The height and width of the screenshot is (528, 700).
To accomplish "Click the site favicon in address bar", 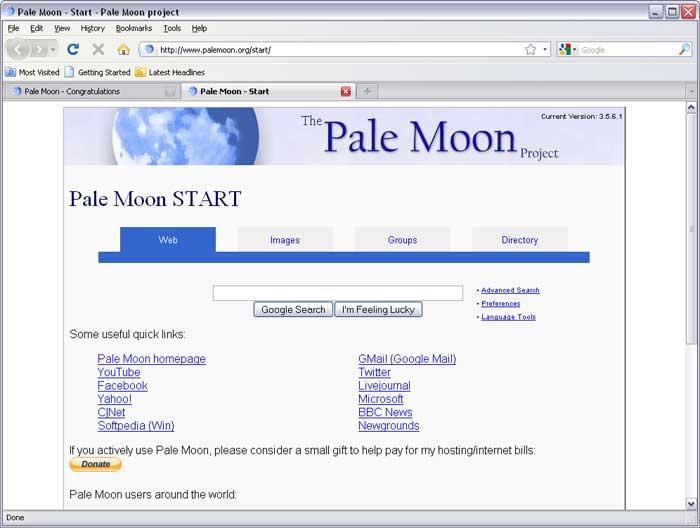I will [x=149, y=50].
